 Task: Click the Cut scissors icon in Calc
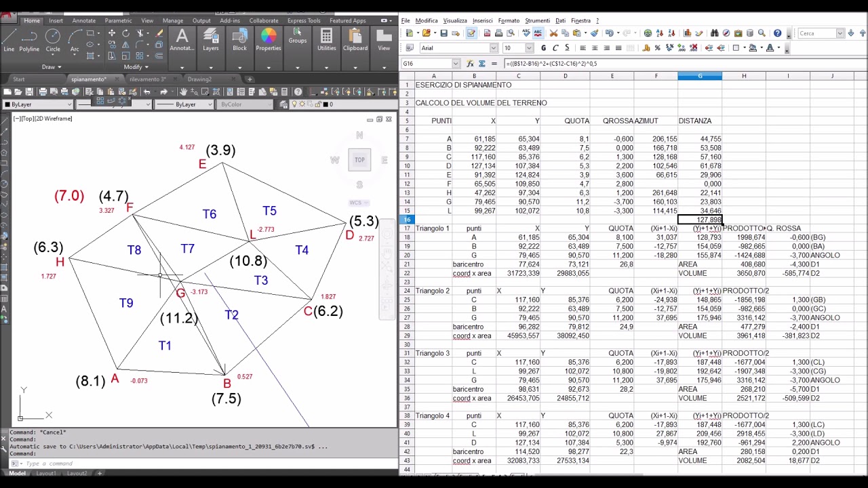pos(553,33)
